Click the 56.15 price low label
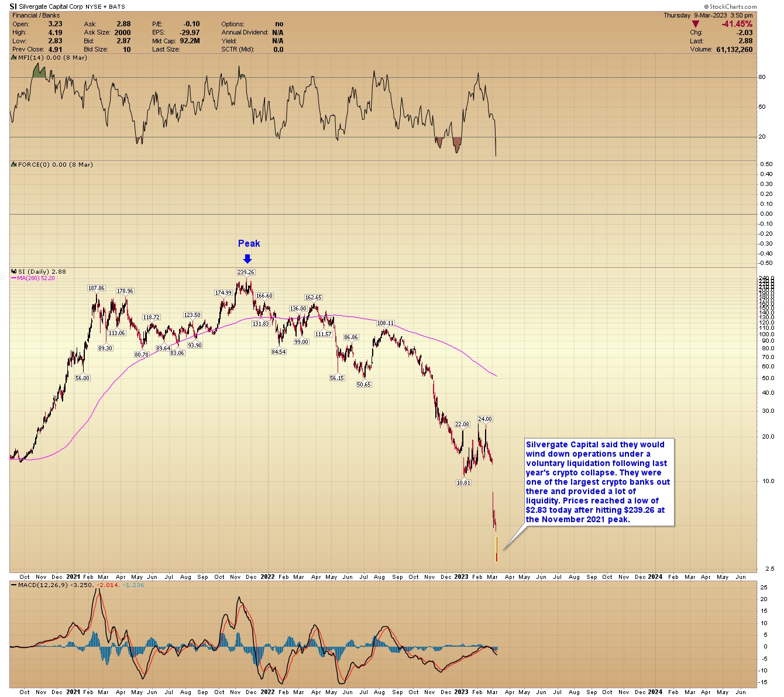 click(x=337, y=378)
